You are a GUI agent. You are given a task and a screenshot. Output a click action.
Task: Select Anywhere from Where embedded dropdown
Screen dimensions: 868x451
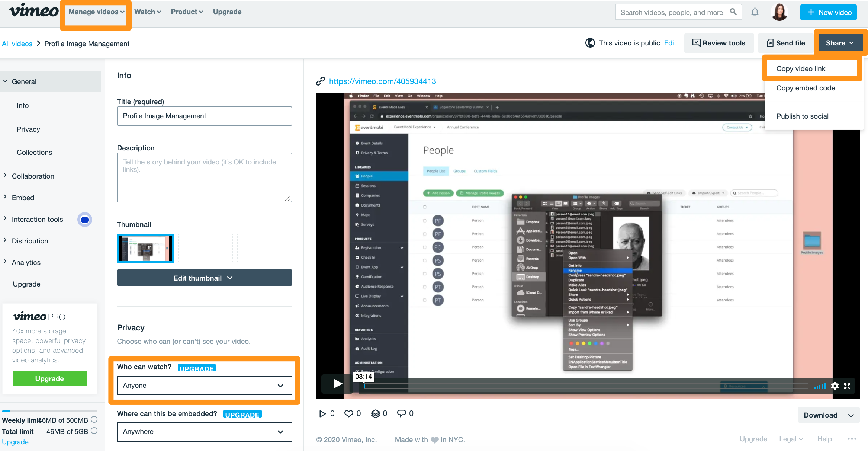point(203,432)
